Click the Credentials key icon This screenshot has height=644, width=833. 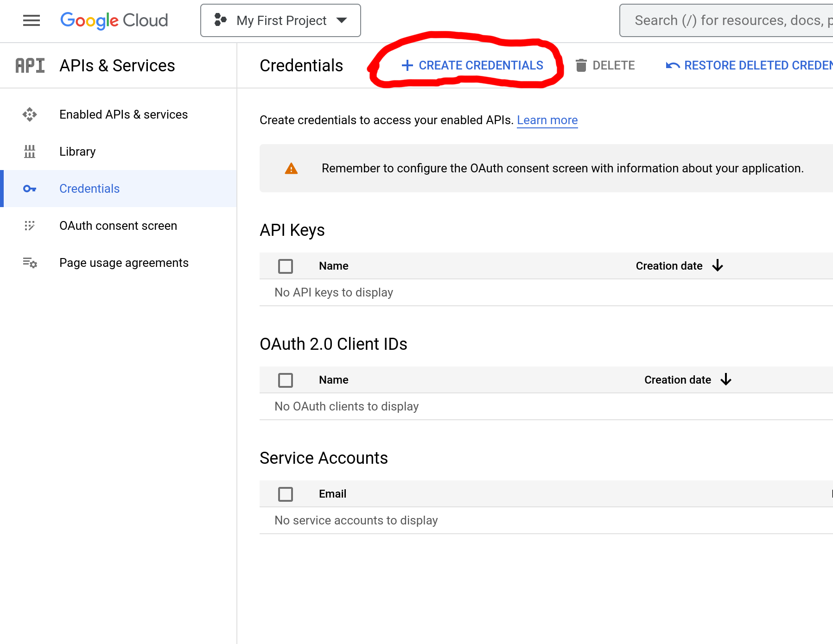[x=30, y=189]
